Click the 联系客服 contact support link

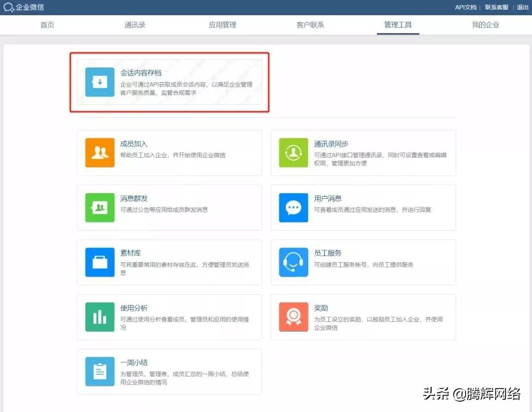(x=496, y=7)
